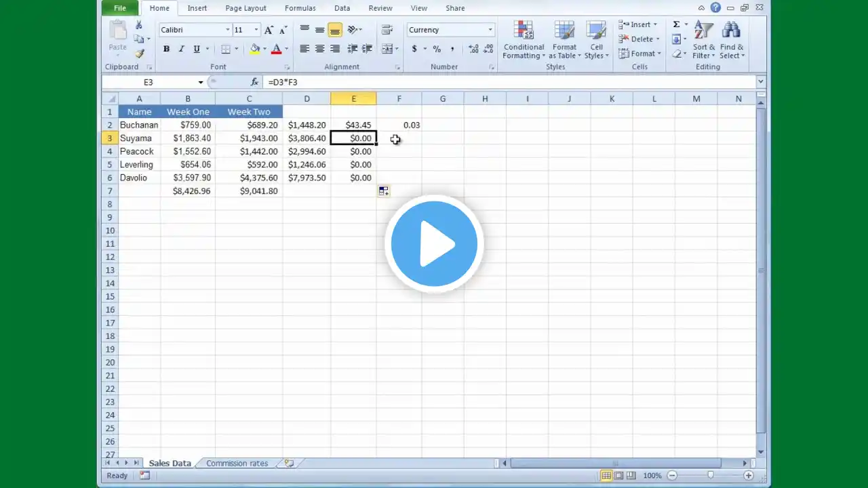Switch to the Formulas tab
This screenshot has width=868, height=488.
point(300,8)
